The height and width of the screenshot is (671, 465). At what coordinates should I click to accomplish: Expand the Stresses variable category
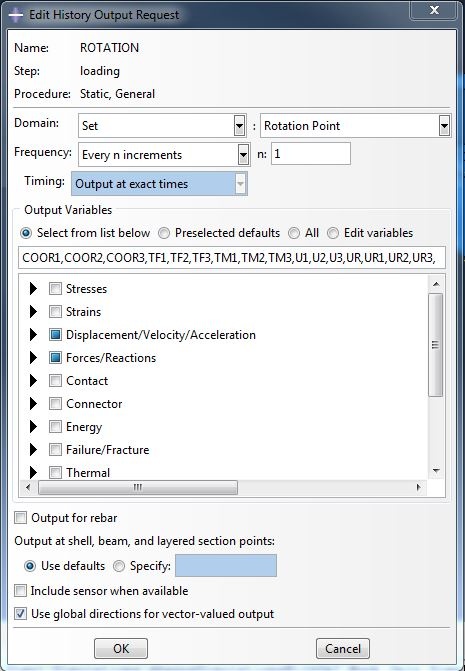(33, 288)
